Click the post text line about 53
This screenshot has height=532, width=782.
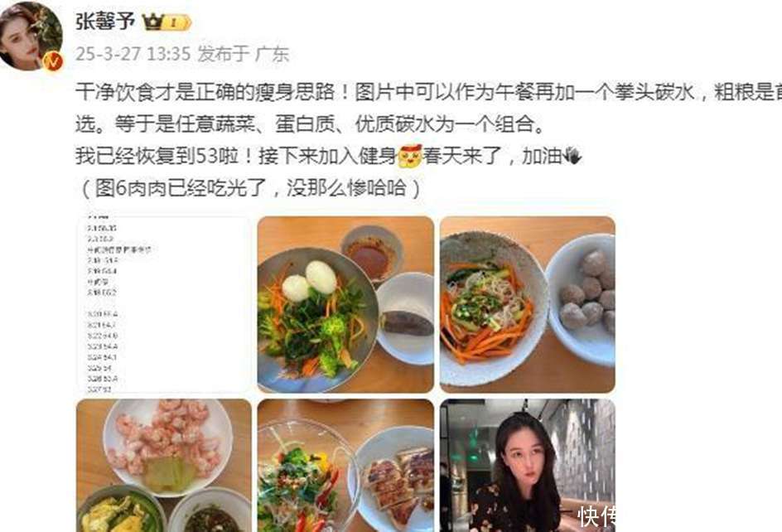pos(328,157)
